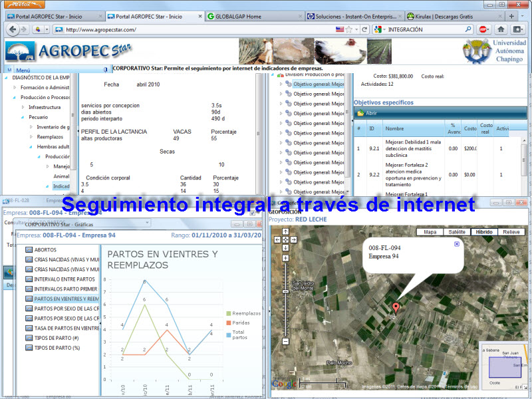Zoom in with the map plus button
The width and height of the screenshot is (532, 399).
click(285, 257)
